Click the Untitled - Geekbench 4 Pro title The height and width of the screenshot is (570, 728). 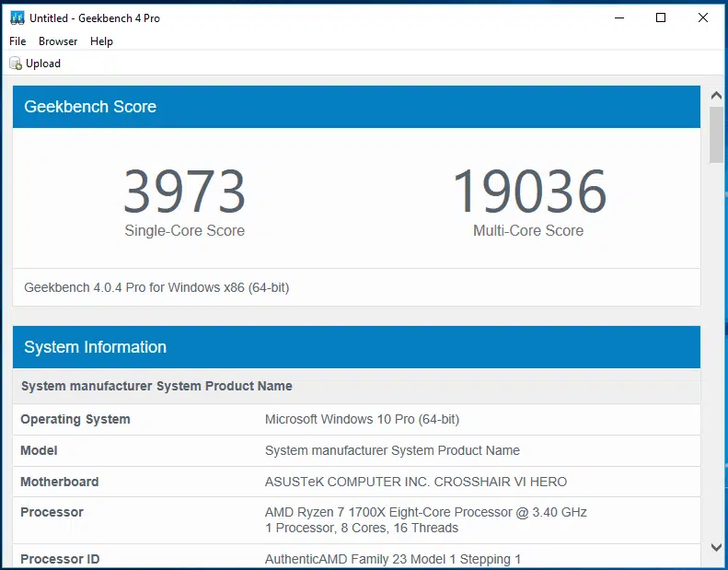click(95, 18)
